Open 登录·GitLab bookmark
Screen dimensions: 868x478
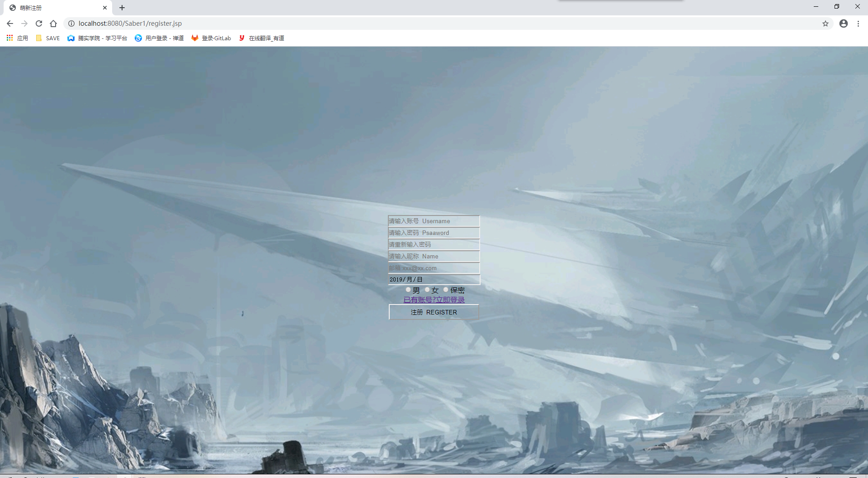pyautogui.click(x=211, y=38)
